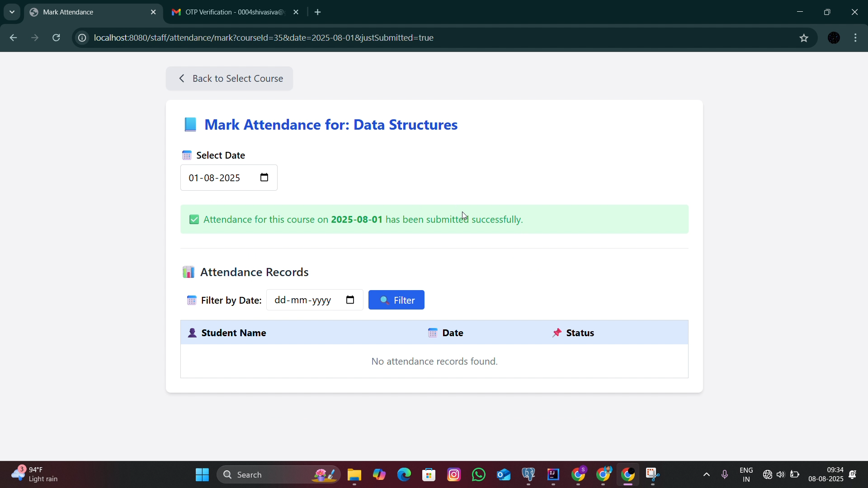Viewport: 868px width, 488px height.
Task: Open the Select Date calendar picker icon
Action: pyautogui.click(x=264, y=178)
